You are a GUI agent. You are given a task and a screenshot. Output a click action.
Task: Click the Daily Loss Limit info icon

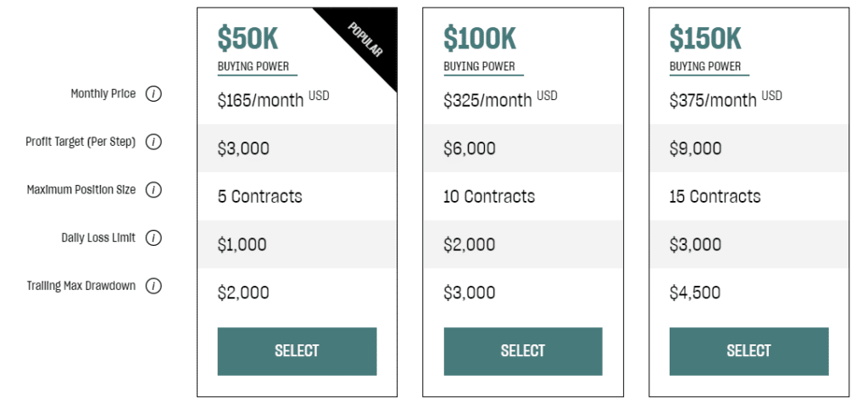153,238
